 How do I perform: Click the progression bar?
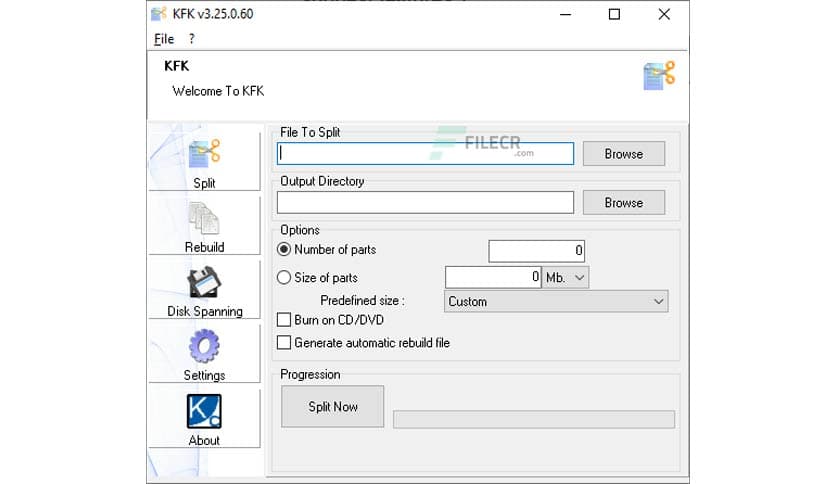click(x=534, y=420)
